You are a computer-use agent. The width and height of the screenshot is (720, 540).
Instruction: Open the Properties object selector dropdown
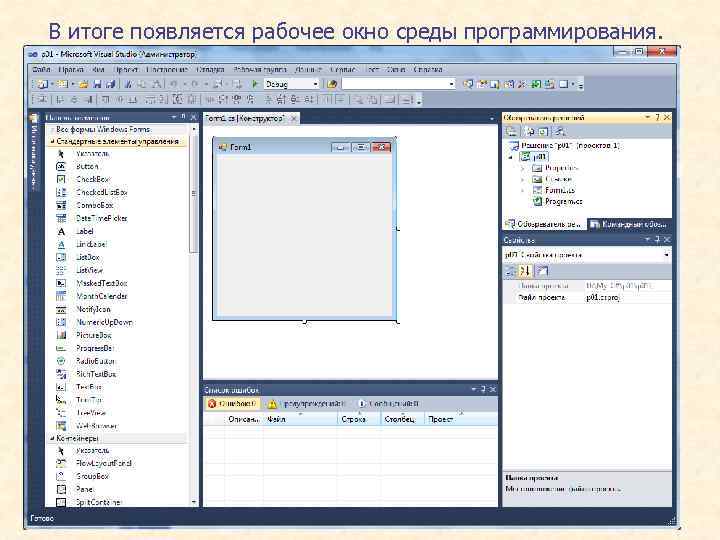(666, 254)
